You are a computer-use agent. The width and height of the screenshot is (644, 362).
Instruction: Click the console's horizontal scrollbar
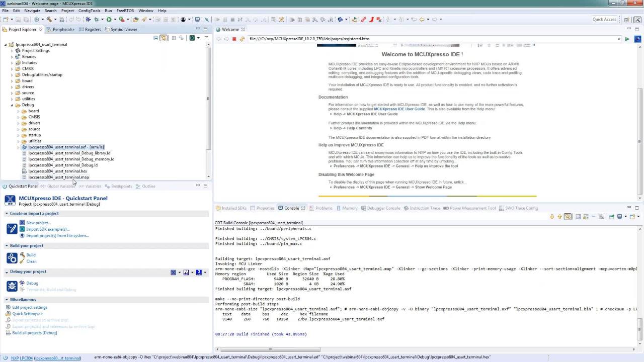point(269,349)
